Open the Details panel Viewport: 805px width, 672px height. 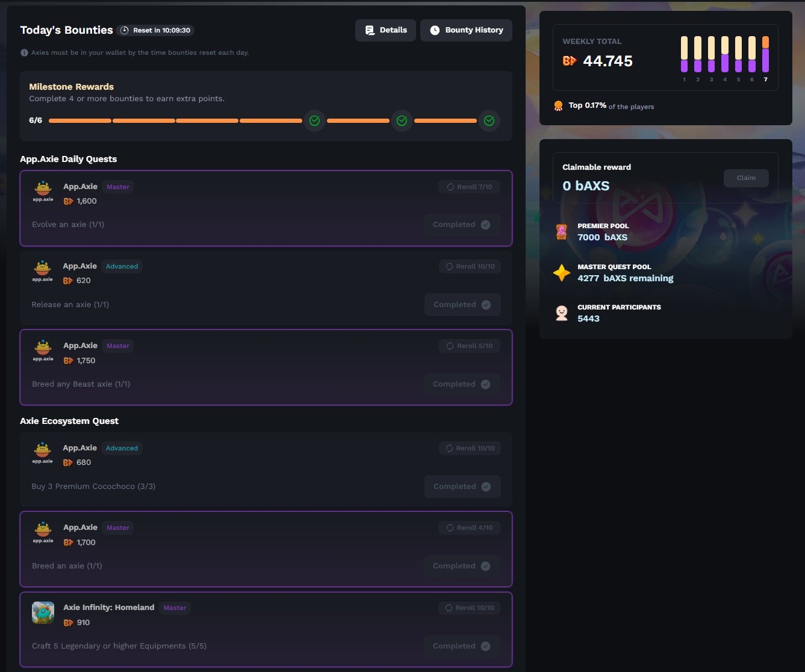[385, 30]
